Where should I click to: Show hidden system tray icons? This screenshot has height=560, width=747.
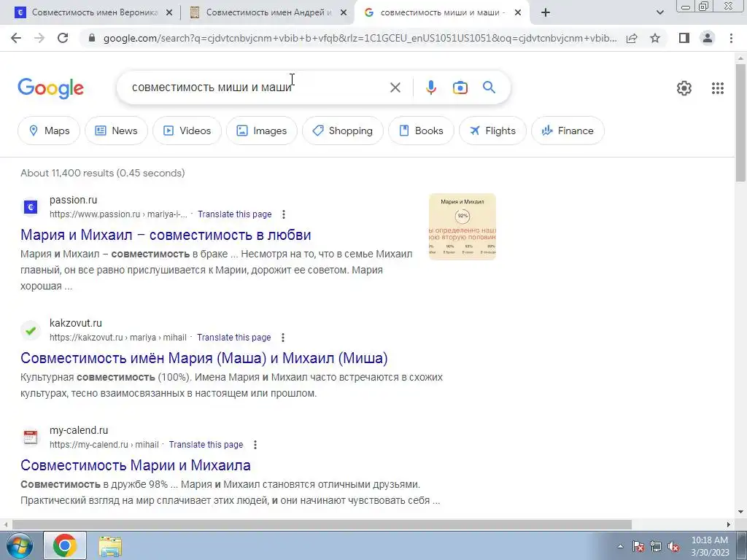(620, 547)
